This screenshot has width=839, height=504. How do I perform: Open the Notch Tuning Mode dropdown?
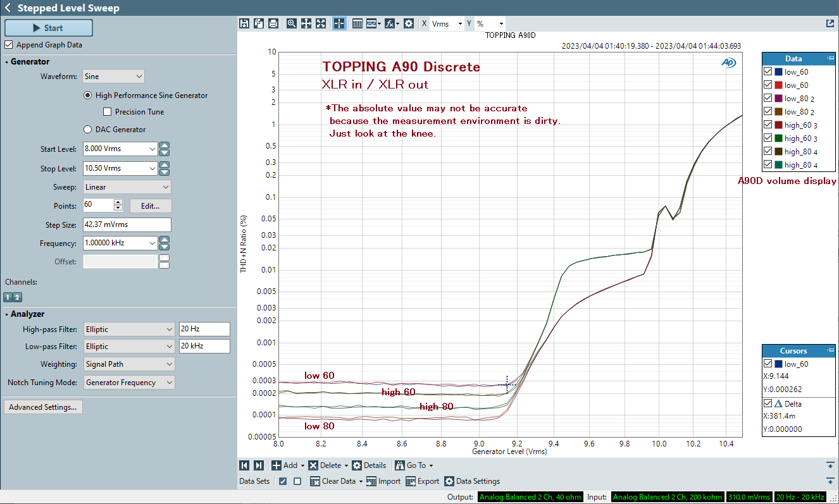[x=129, y=383]
